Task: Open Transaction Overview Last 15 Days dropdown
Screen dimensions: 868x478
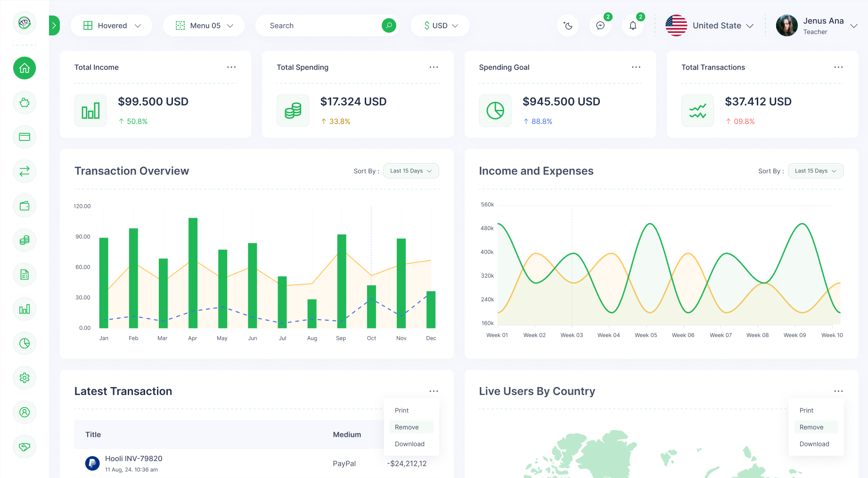Action: click(411, 171)
